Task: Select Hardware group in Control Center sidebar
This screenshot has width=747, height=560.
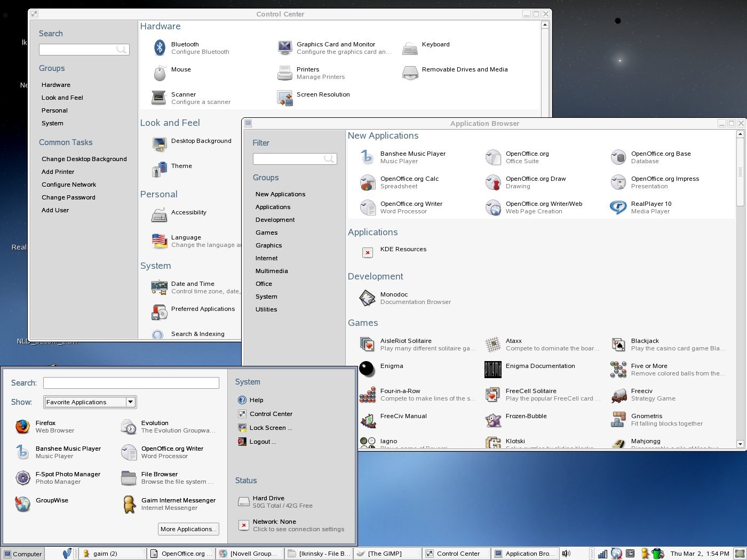Action: click(56, 85)
